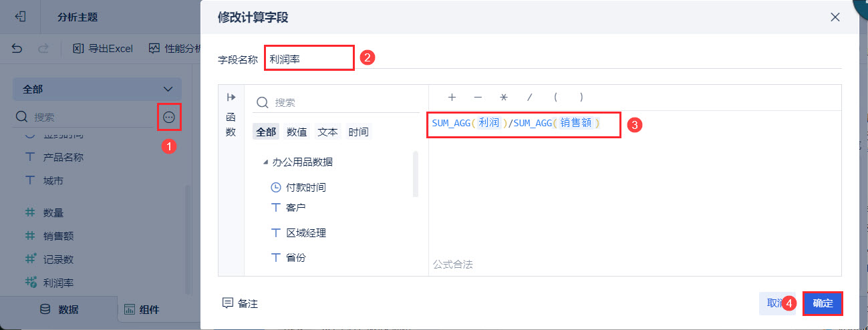
Task: Click the redo arrow icon
Action: [x=43, y=48]
